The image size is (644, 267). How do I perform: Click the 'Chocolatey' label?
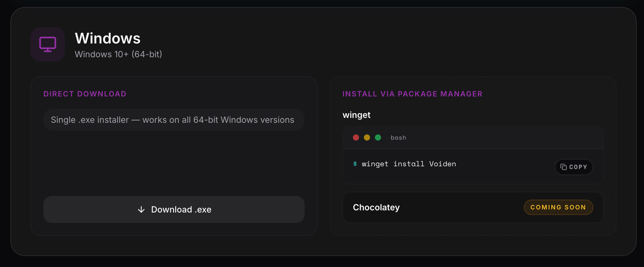point(376,208)
